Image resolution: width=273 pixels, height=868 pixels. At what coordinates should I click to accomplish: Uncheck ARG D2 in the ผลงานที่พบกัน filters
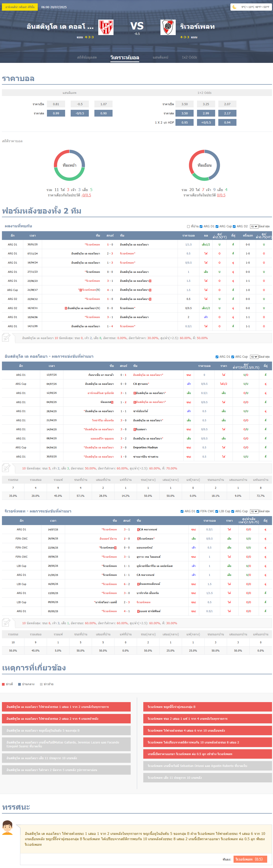click(234, 226)
